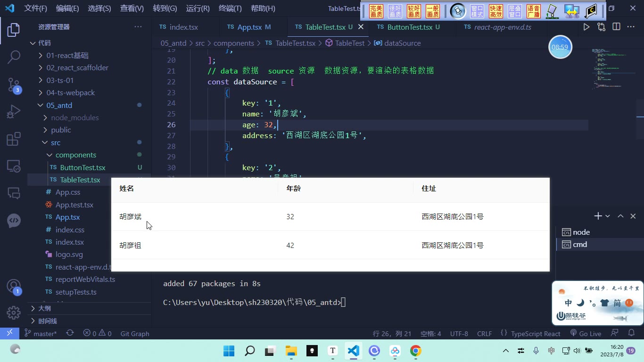Click the Run code play icon

pyautogui.click(x=586, y=27)
